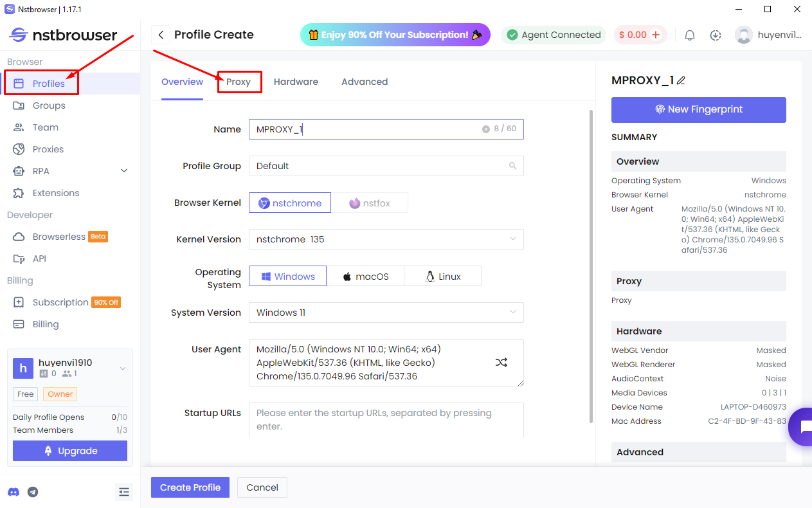Screen dimensions: 812x508
Task: Click the download icon in header
Action: [716, 35]
